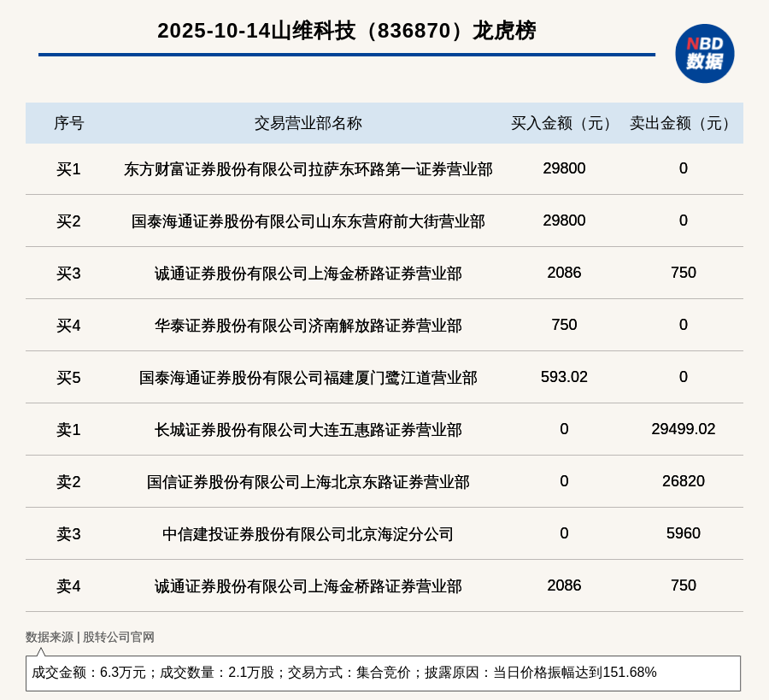Click the 序号 column header

click(68, 123)
